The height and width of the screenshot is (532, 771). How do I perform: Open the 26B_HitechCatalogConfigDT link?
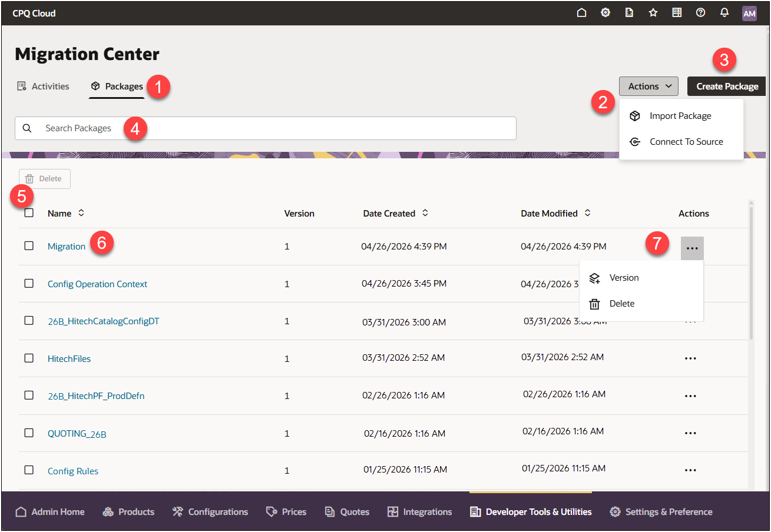coord(104,321)
